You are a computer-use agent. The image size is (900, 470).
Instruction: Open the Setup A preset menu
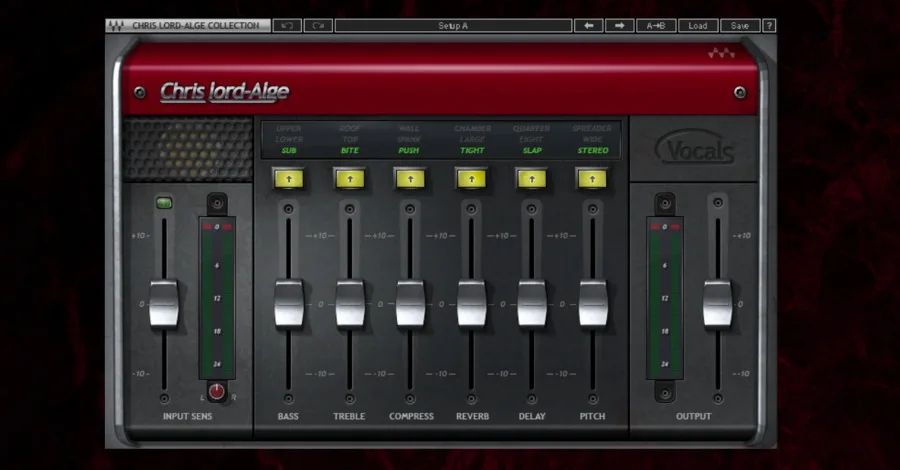coord(453,26)
